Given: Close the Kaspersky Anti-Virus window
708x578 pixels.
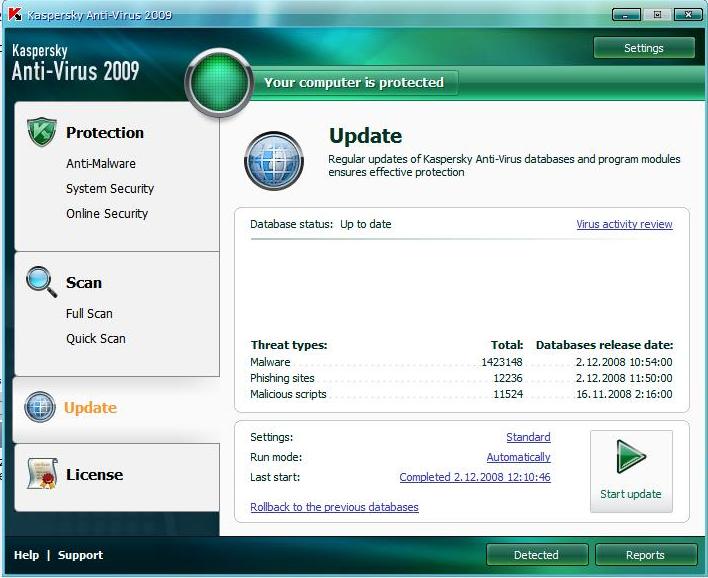Looking at the screenshot, I should click(x=688, y=14).
